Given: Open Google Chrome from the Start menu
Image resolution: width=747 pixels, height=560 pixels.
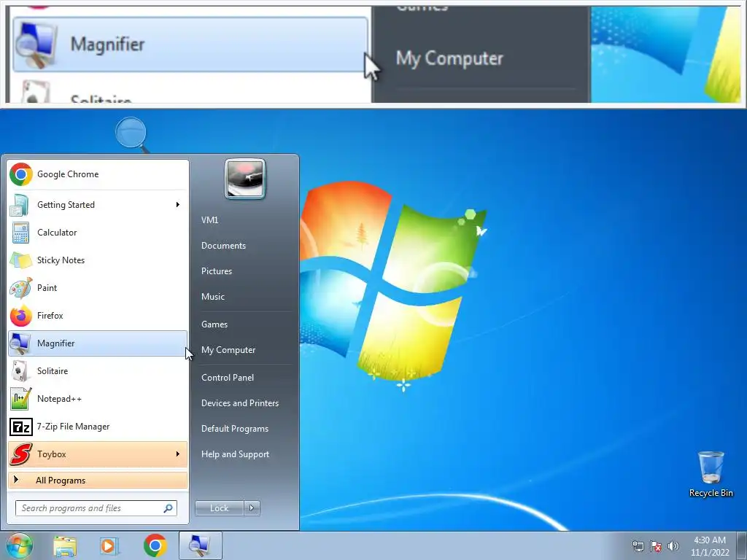Looking at the screenshot, I should click(98, 174).
